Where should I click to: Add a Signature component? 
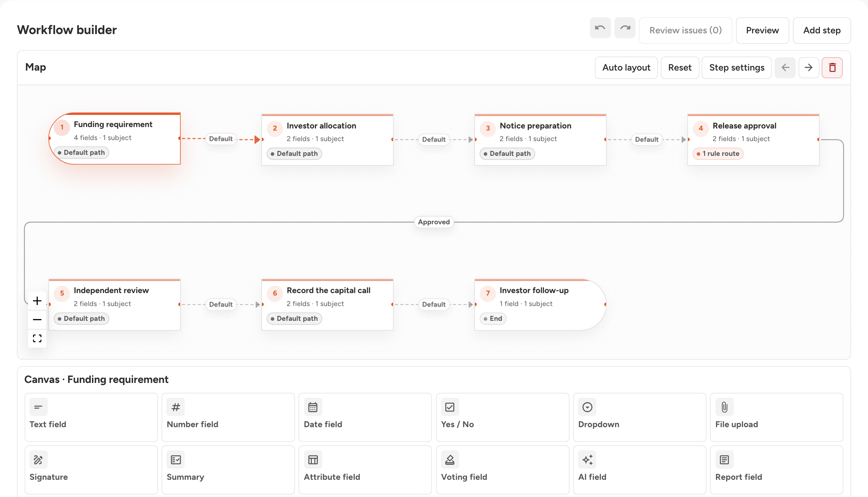[x=91, y=470]
